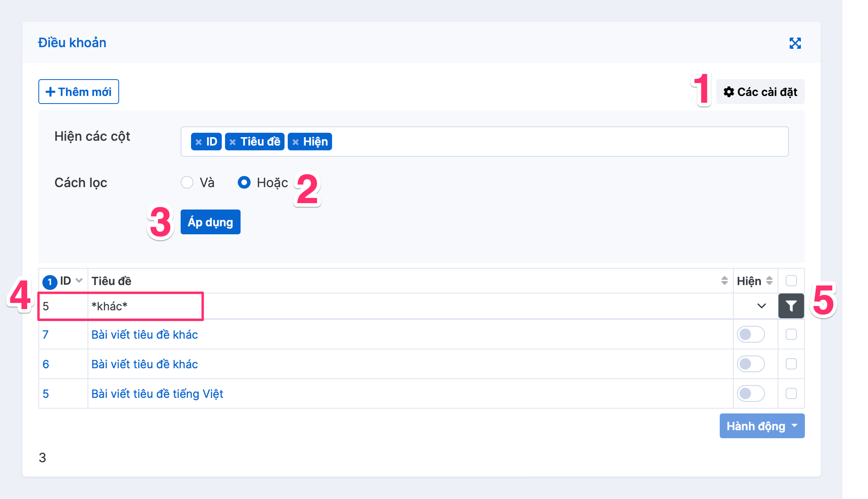Open Các cài đặt settings
The height and width of the screenshot is (499, 868).
point(760,92)
